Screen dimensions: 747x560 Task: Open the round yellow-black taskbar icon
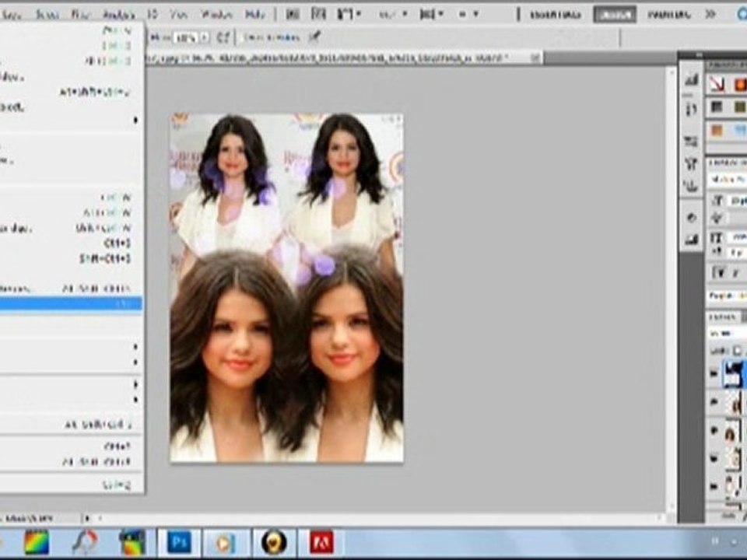click(274, 542)
